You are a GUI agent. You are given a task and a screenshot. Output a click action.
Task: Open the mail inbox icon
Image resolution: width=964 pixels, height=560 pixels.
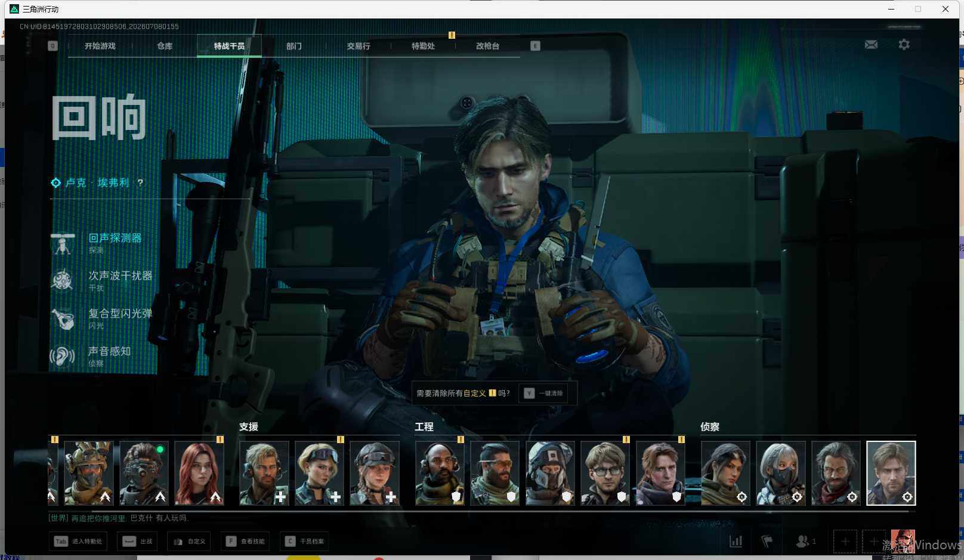point(871,45)
